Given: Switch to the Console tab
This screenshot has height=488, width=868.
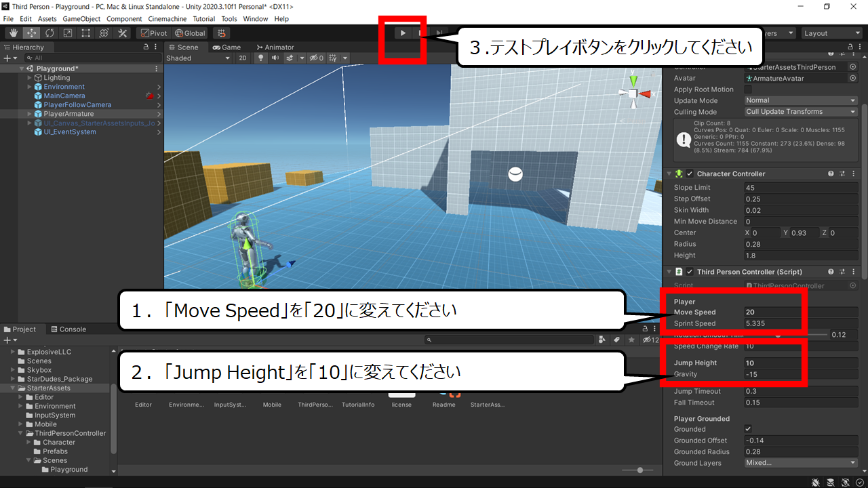Looking at the screenshot, I should (68, 329).
